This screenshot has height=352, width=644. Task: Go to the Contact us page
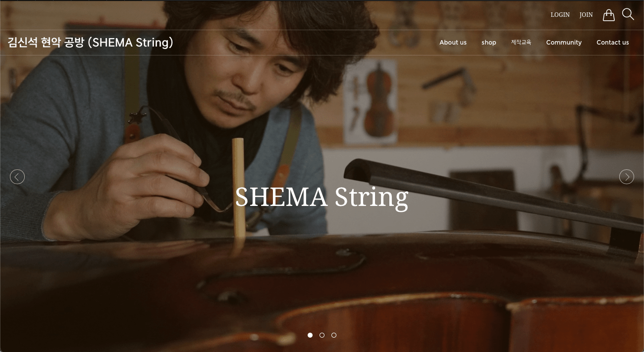click(613, 43)
